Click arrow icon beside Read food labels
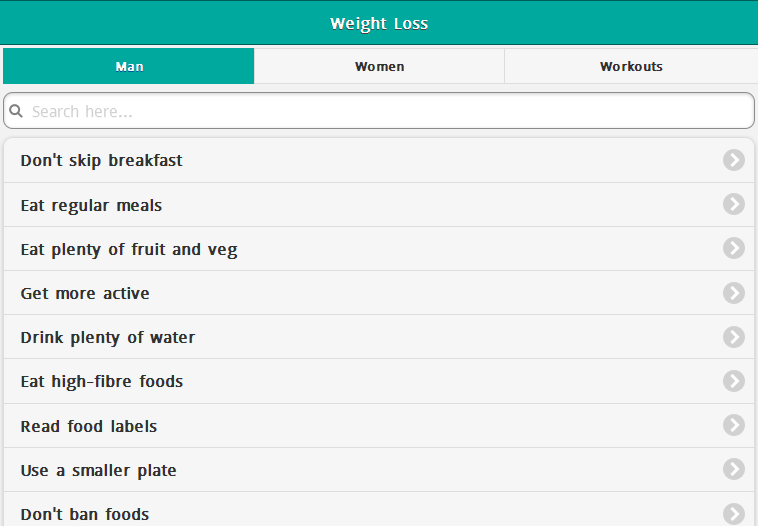Image resolution: width=758 pixels, height=526 pixels. click(734, 425)
